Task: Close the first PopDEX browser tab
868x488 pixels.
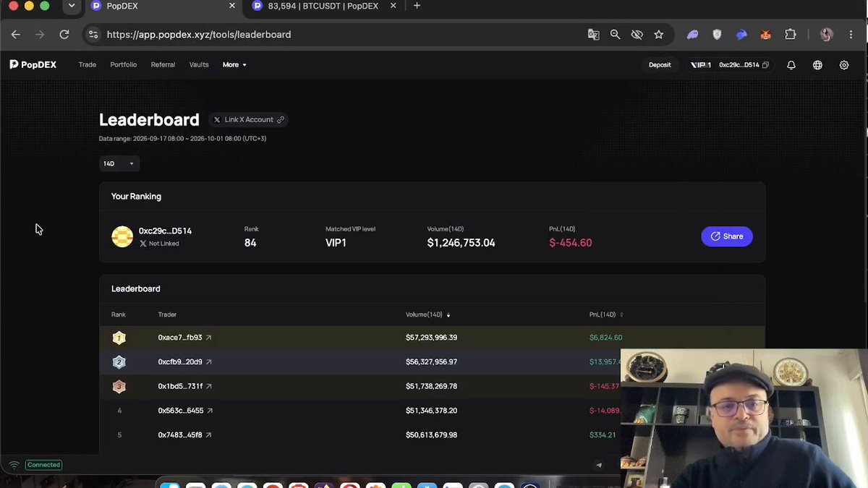Action: tap(231, 6)
